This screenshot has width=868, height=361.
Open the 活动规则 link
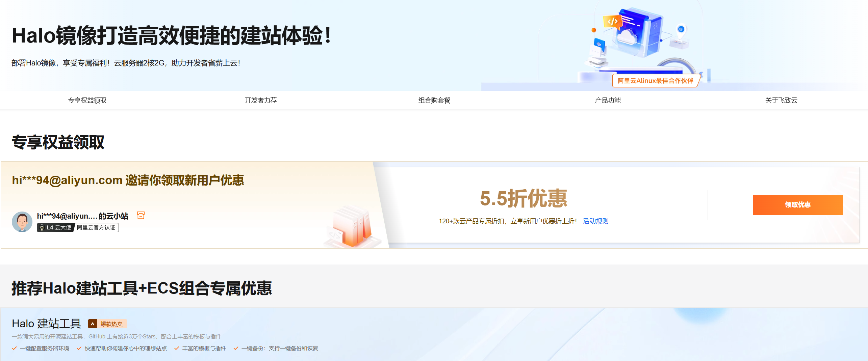[595, 221]
